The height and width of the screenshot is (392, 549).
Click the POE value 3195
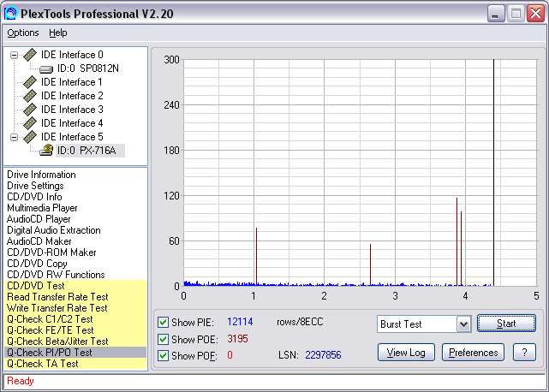(237, 339)
